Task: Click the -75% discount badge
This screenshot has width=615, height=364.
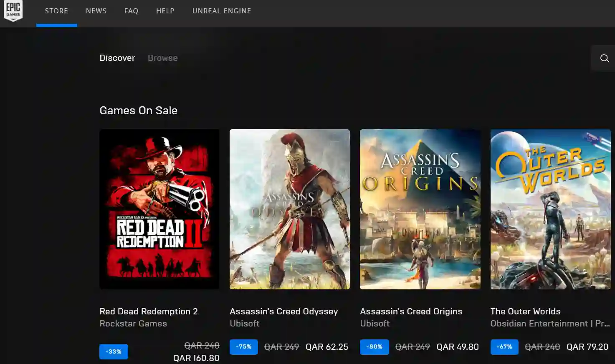Action: pos(244,347)
